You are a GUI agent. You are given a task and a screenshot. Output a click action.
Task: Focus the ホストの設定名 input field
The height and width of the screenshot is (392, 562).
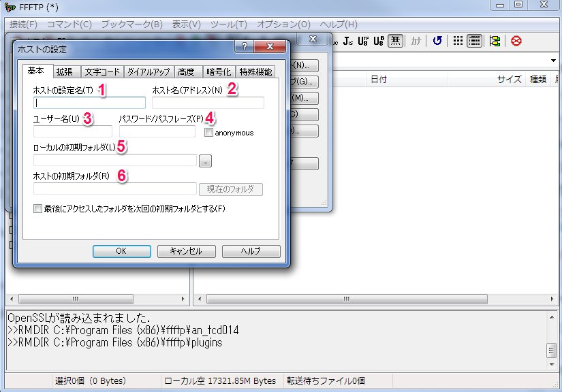(90, 103)
